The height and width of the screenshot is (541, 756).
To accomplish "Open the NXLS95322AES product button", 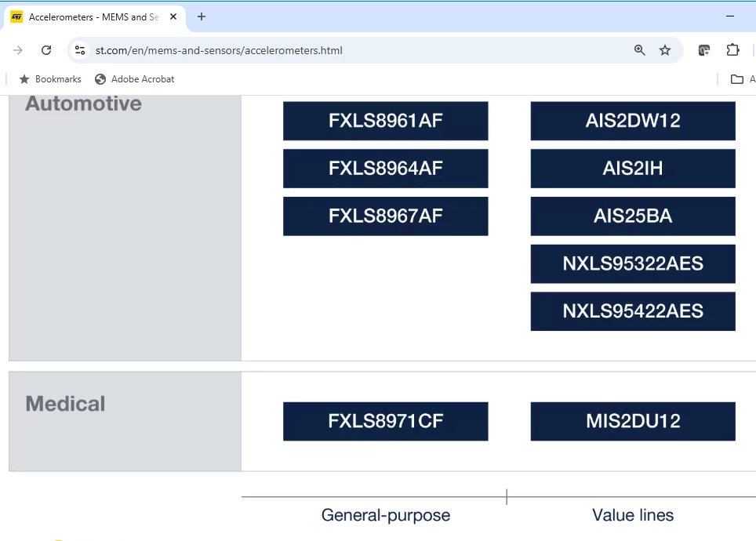I will pos(633,263).
